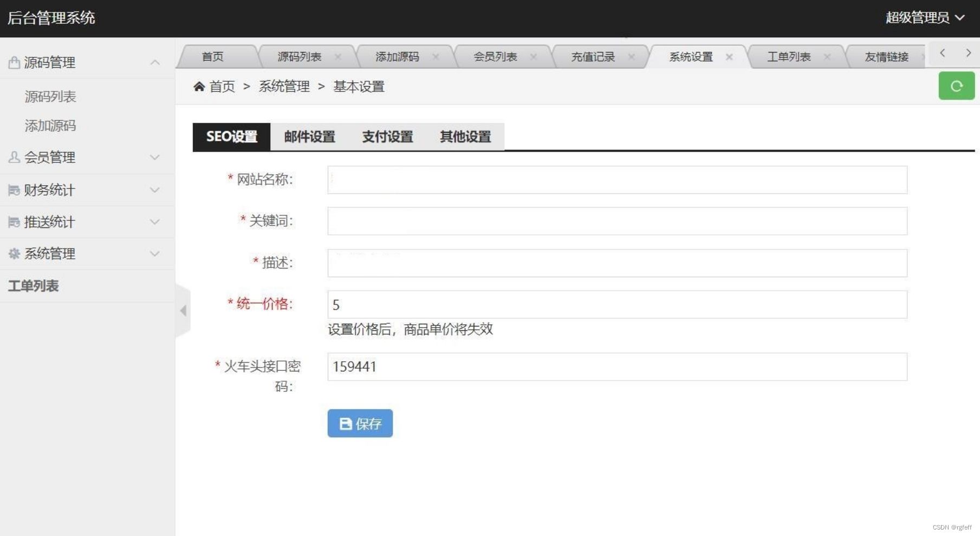The image size is (980, 536).
Task: Click the 财务统计 icon in sidebar
Action: pyautogui.click(x=13, y=189)
